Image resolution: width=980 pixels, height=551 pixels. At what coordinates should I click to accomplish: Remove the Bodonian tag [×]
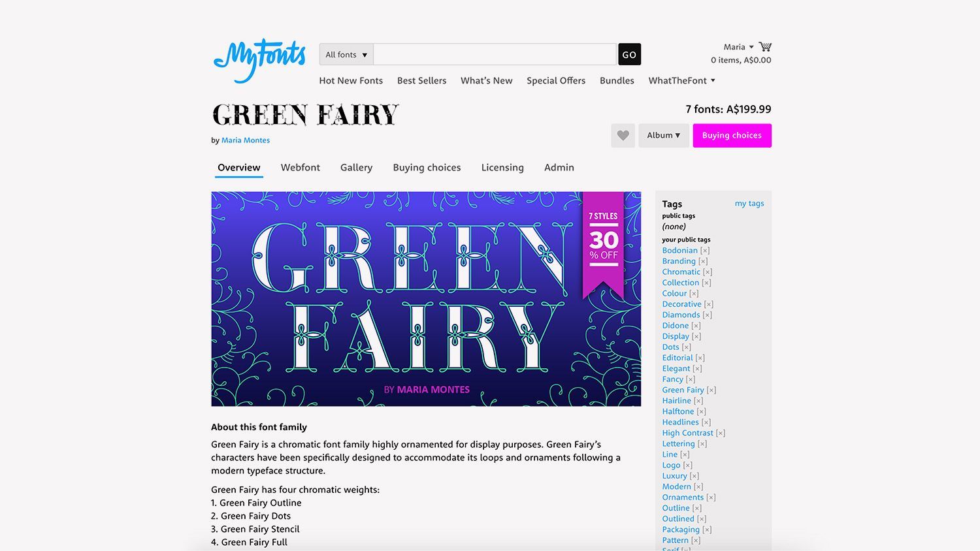pos(705,251)
